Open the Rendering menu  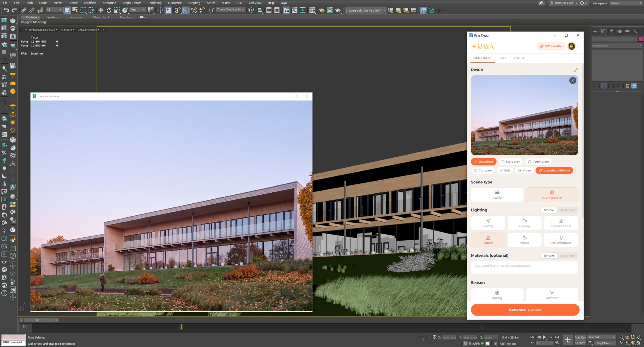(154, 3)
